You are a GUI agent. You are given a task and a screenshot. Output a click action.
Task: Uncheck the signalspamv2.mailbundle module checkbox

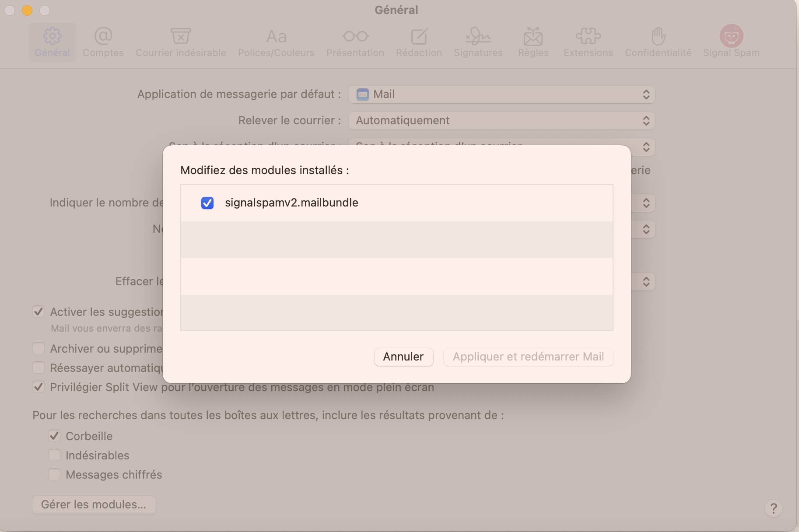point(207,203)
